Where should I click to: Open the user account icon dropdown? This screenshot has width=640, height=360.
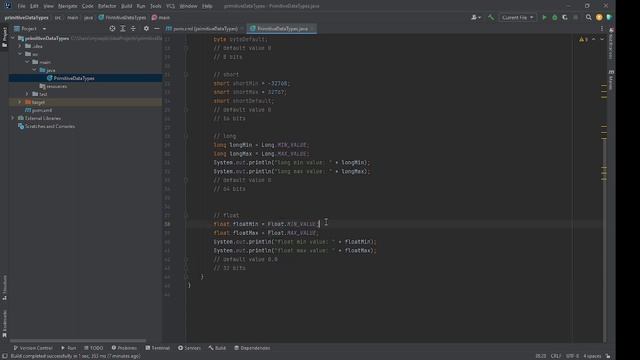tap(476, 18)
